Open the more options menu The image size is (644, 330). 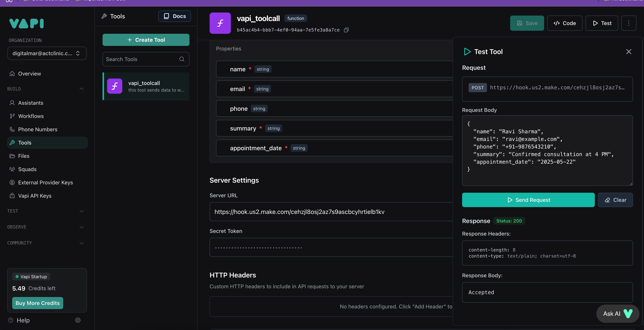629,23
